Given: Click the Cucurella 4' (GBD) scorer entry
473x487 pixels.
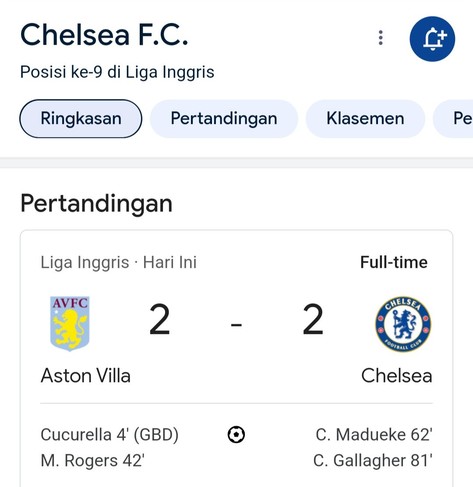Looking at the screenshot, I should tap(110, 435).
